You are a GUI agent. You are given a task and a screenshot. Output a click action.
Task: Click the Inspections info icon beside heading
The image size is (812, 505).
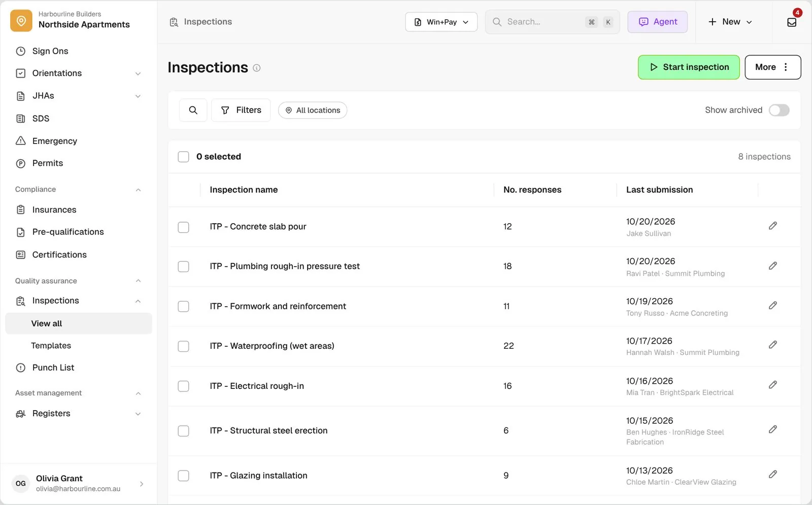click(x=257, y=68)
